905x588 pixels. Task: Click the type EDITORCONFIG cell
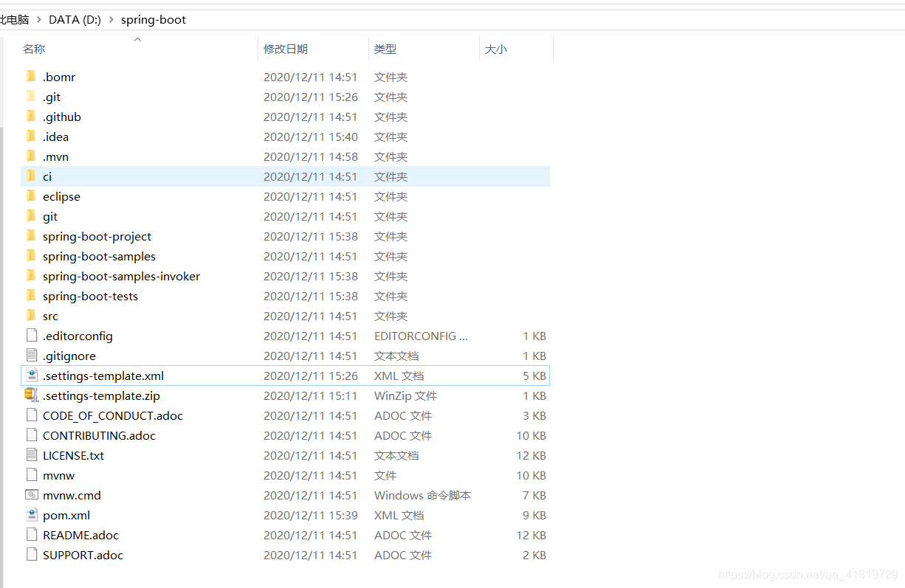(x=421, y=336)
